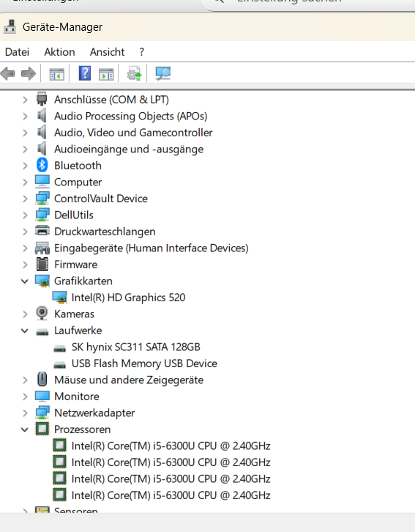This screenshot has width=415, height=532.
Task: Click the Geräte-Manager title bar icon
Action: [10, 27]
